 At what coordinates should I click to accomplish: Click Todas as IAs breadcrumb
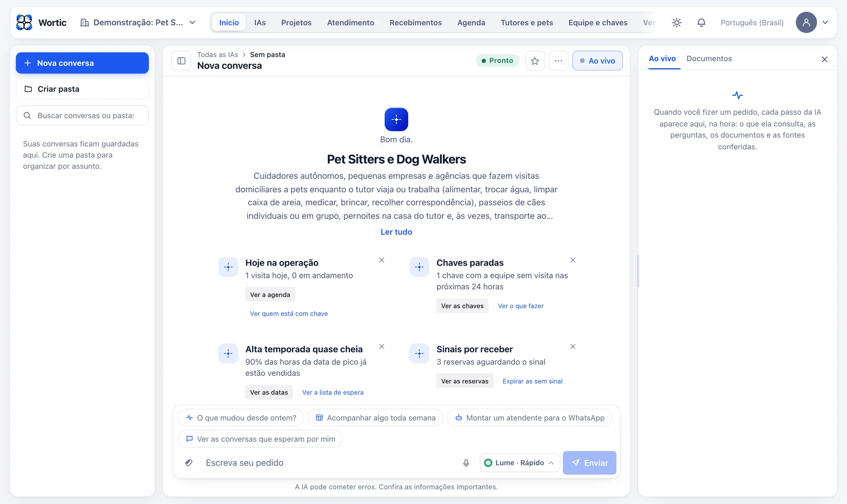click(x=218, y=55)
